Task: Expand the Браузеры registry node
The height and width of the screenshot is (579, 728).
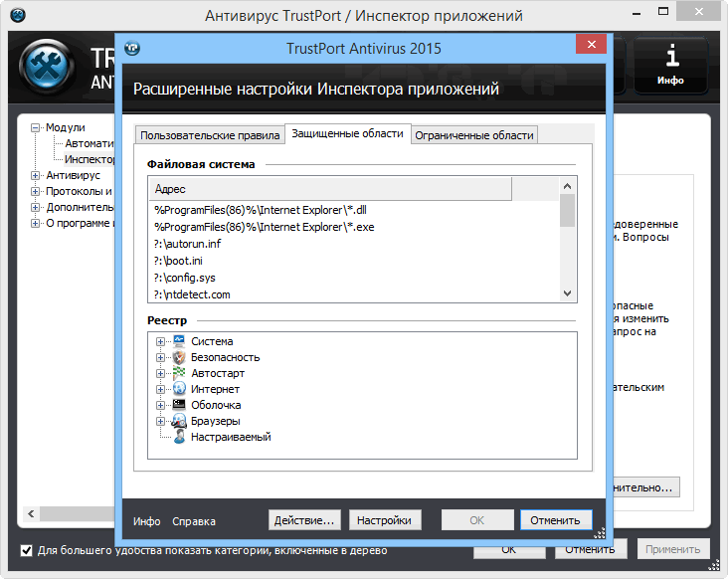Action: (x=160, y=421)
